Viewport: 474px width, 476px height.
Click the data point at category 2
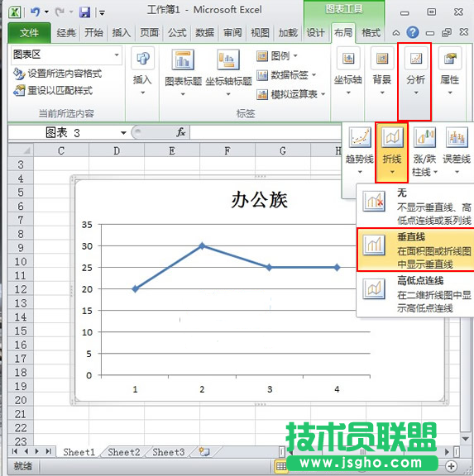coord(203,246)
